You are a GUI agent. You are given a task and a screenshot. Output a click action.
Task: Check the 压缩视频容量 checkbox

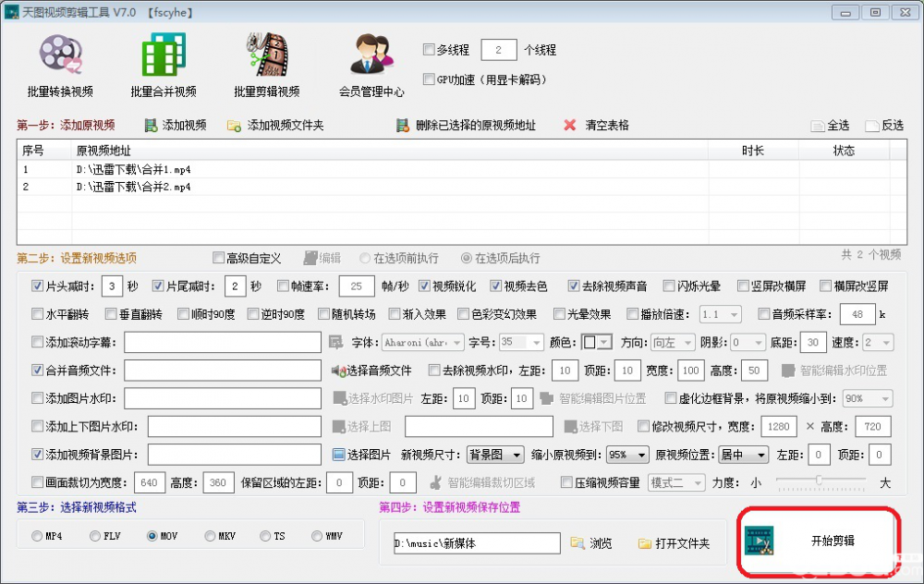pos(566,482)
